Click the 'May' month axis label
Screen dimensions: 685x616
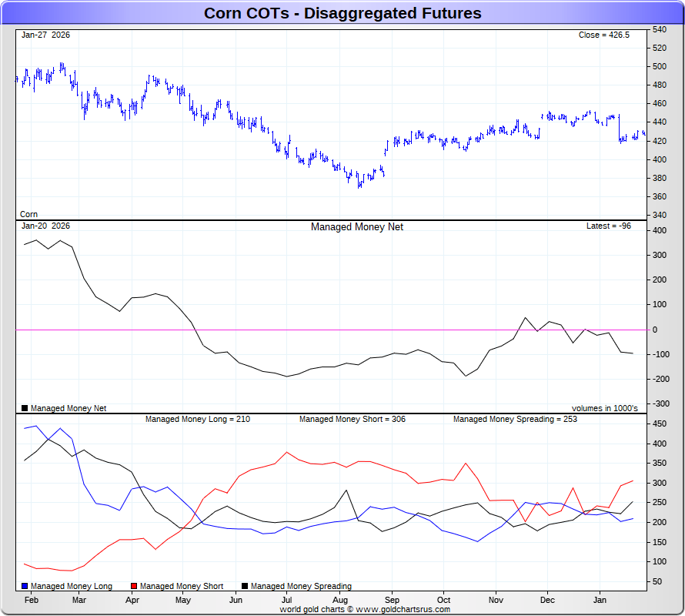point(183,601)
